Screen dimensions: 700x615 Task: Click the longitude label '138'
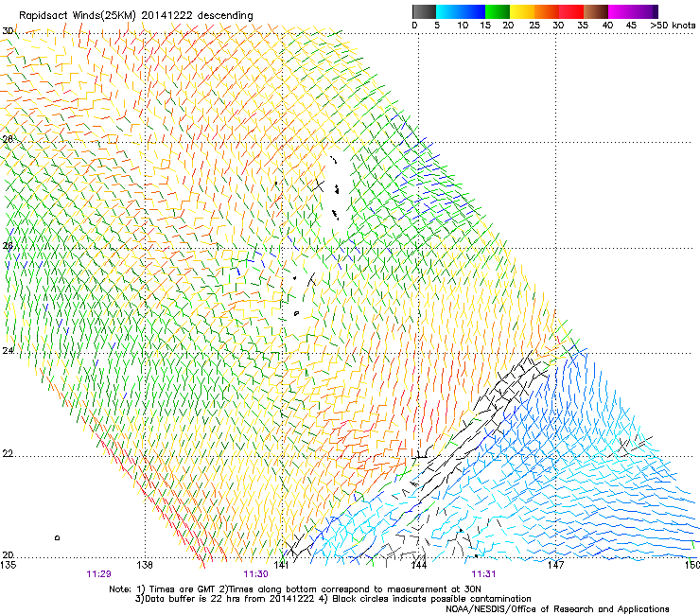(145, 565)
